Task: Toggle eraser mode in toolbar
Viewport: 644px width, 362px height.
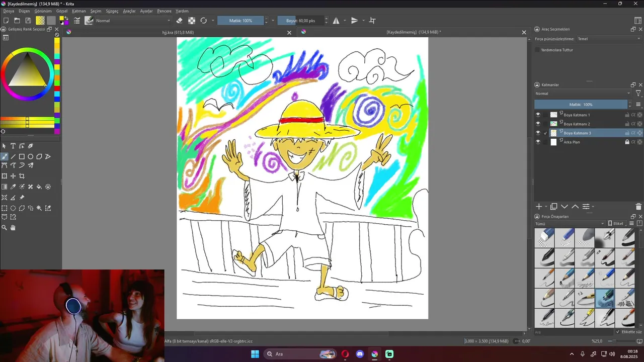Action: (180, 21)
